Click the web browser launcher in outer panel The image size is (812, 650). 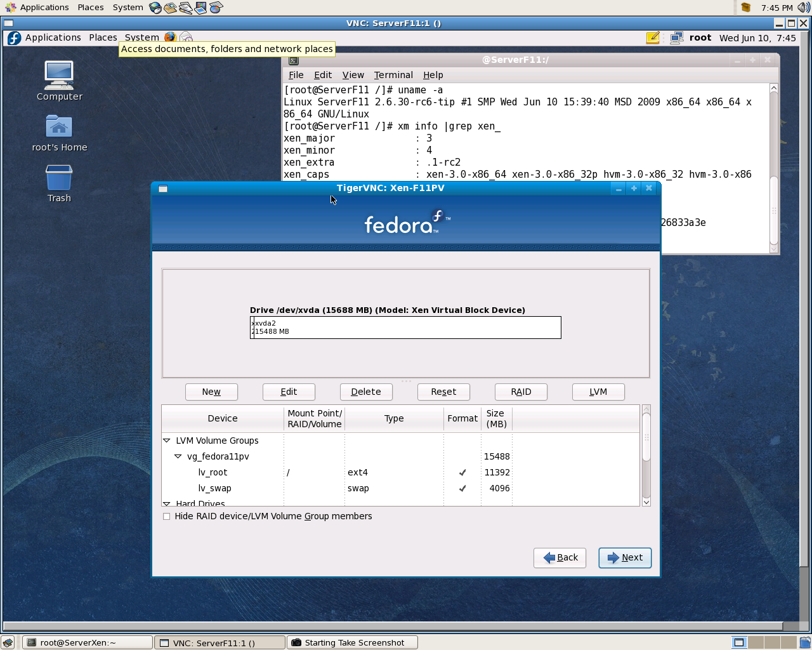(155, 8)
